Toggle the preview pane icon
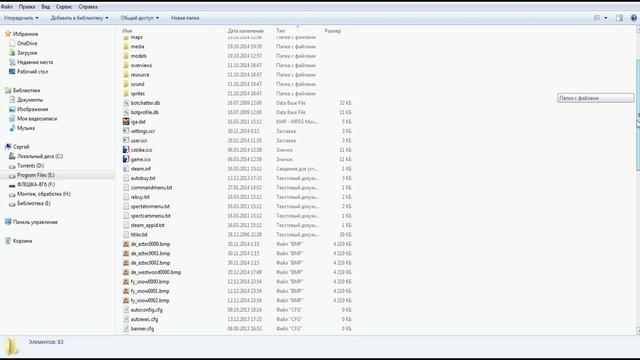 pyautogui.click(x=620, y=18)
